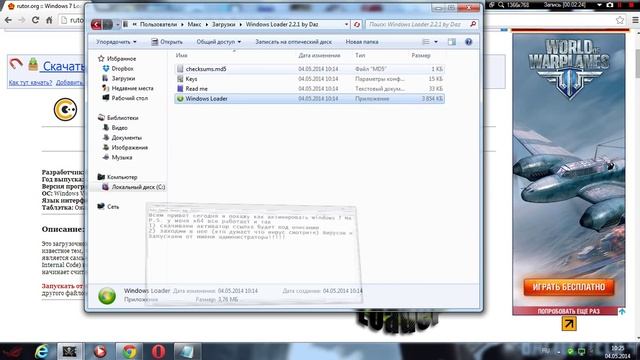Open the address bar history dropdown arrow
The image size is (640, 360).
point(347,24)
